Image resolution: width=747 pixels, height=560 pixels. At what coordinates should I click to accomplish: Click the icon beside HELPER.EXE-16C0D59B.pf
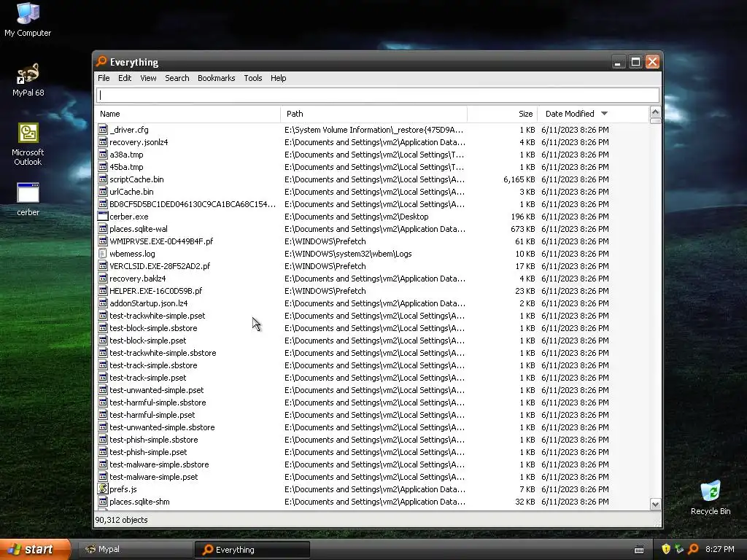tap(102, 290)
